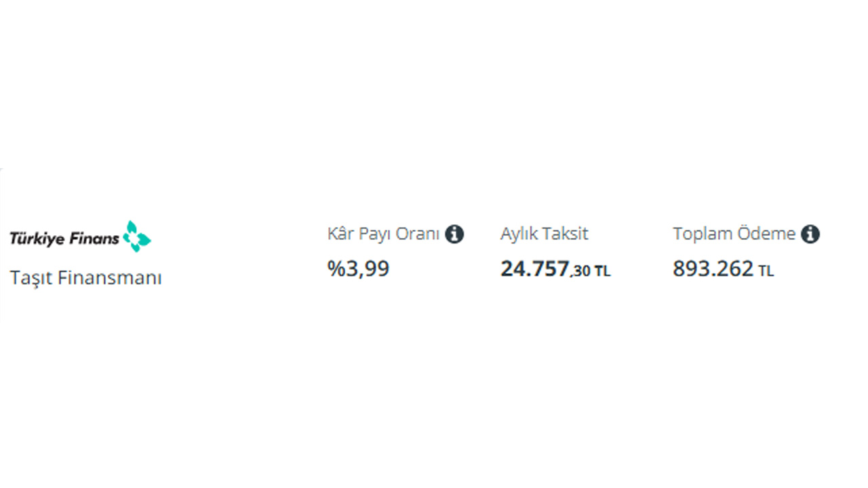The image size is (868, 488).
Task: Click the TL unit after 893.262
Action: click(x=766, y=272)
